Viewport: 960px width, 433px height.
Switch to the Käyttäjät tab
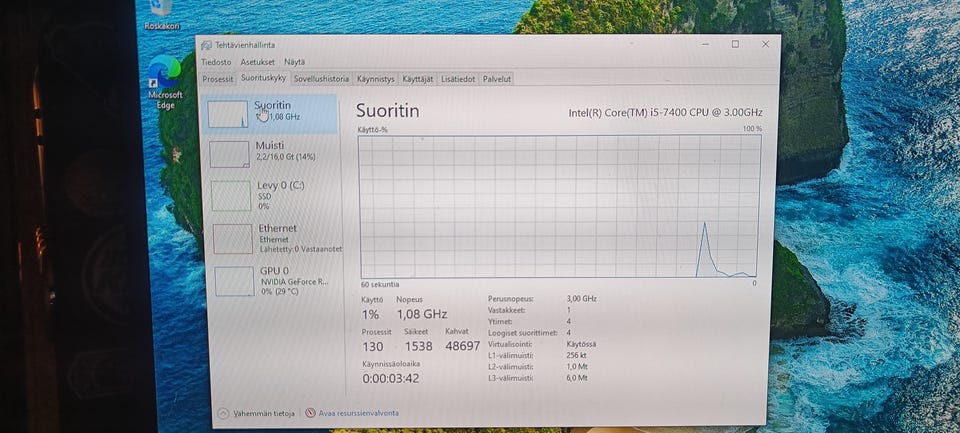tap(418, 79)
